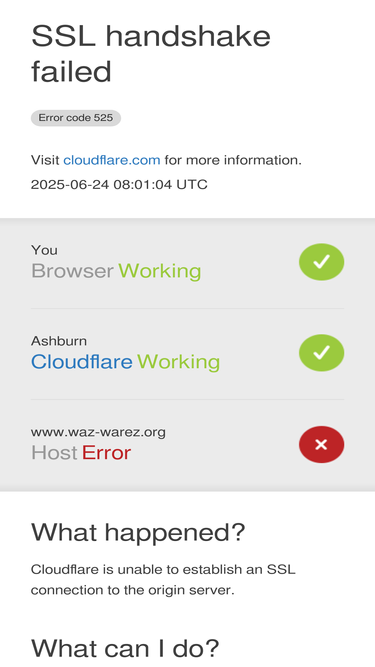The height and width of the screenshot is (667, 375).
Task: Click the What happened? heading
Action: [138, 532]
